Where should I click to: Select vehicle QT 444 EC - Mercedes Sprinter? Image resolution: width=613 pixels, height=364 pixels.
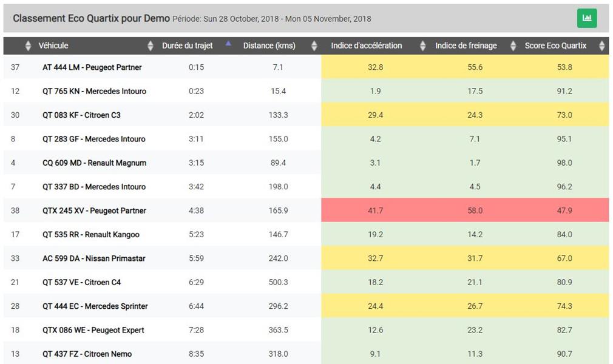coord(95,306)
